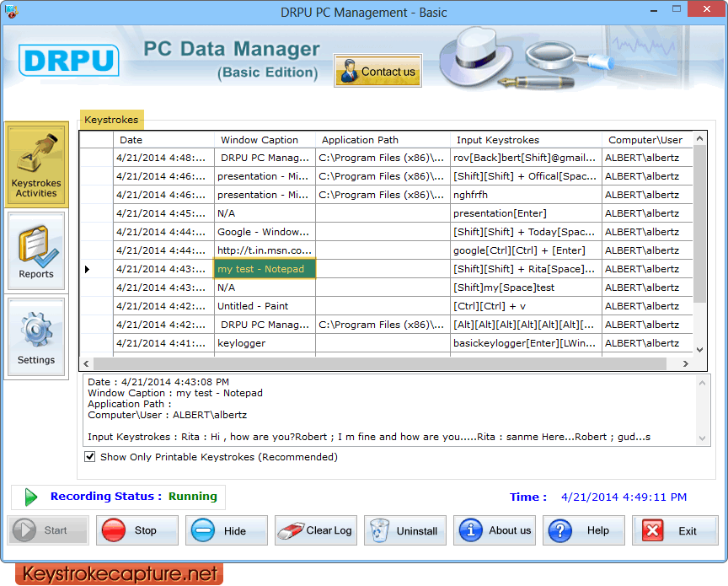Select the 'basickeylogger[Enter][LWin...' cell

point(526,343)
